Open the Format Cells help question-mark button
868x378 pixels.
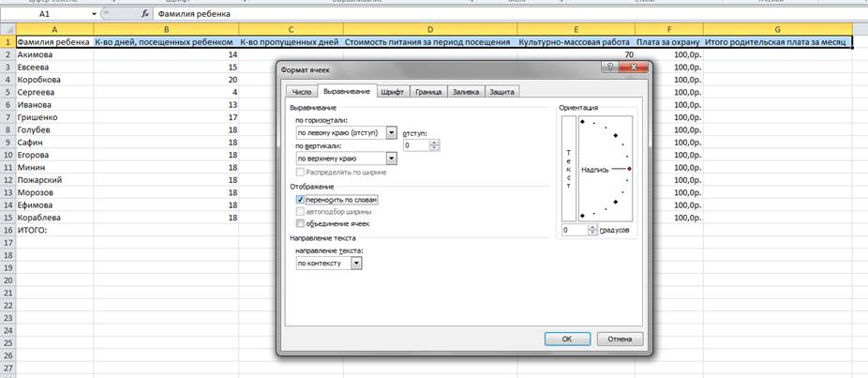pyautogui.click(x=610, y=67)
